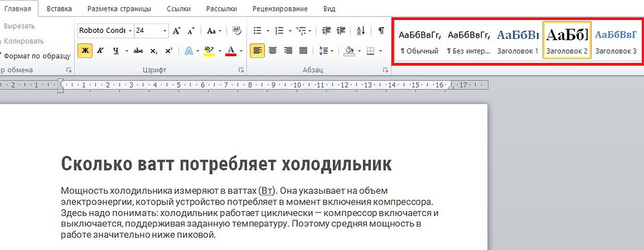The width and height of the screenshot is (644, 250).
Task: Apply the Заголовок 1 style
Action: (517, 40)
